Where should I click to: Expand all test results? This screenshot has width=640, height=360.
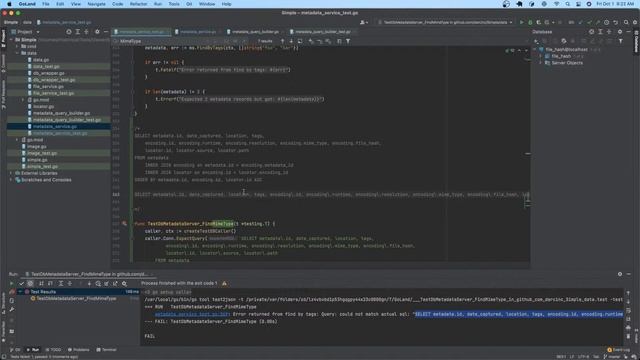[61, 284]
